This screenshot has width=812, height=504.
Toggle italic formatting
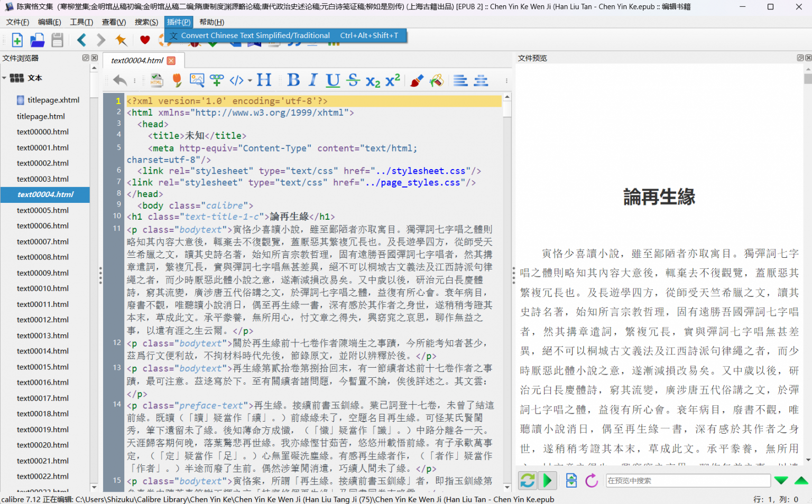[312, 80]
